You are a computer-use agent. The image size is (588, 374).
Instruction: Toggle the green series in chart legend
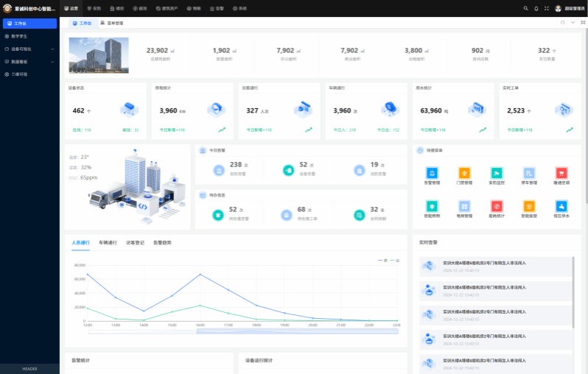pyautogui.click(x=394, y=261)
